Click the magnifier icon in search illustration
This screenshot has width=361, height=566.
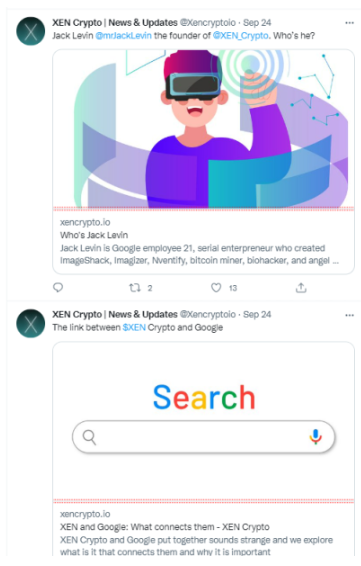(89, 437)
